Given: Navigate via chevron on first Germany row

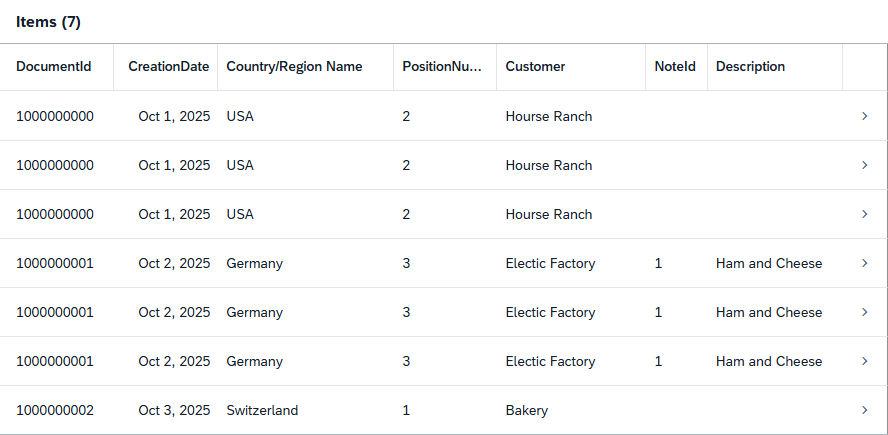Looking at the screenshot, I should tap(864, 263).
